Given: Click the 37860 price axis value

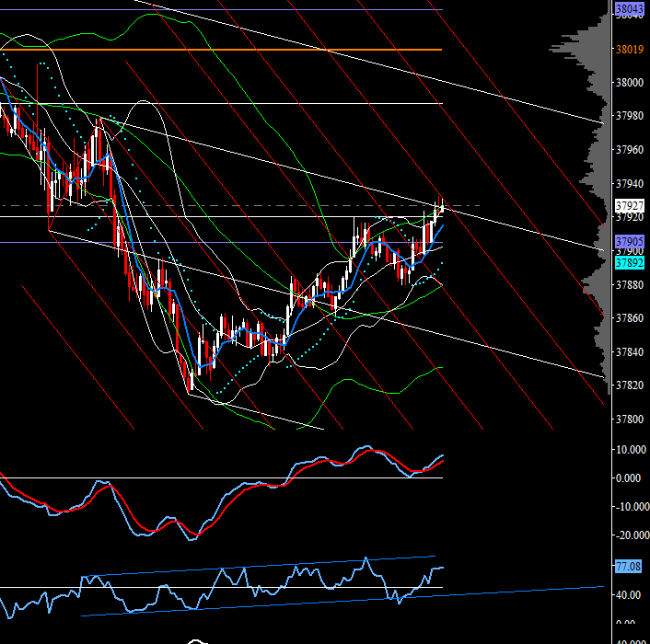Looking at the screenshot, I should (630, 318).
